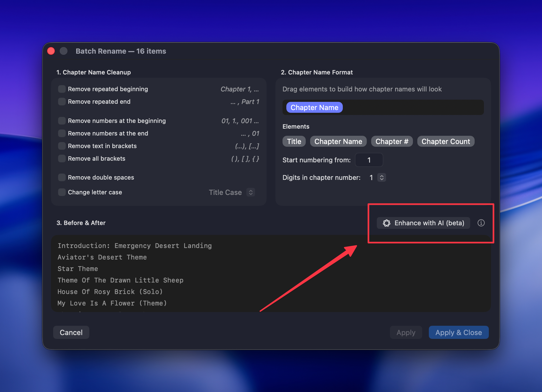Toggle Remove text in brackets

[62, 146]
